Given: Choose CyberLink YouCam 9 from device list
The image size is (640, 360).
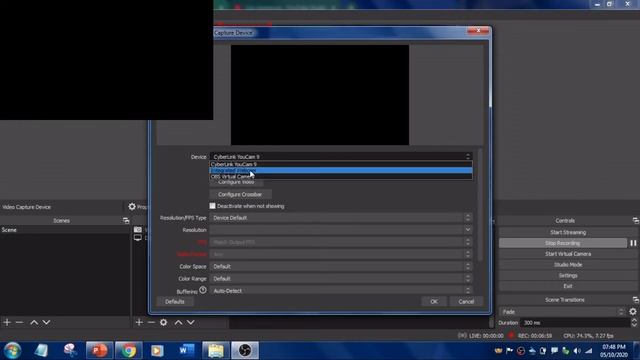Looking at the screenshot, I should click(x=341, y=164).
